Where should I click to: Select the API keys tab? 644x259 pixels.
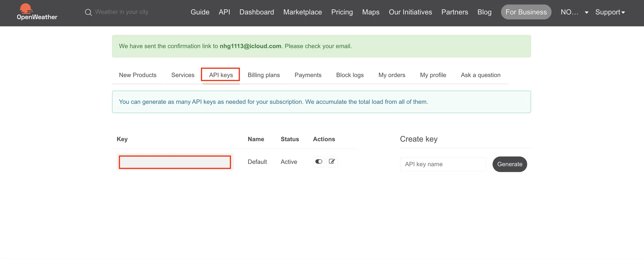(x=221, y=75)
